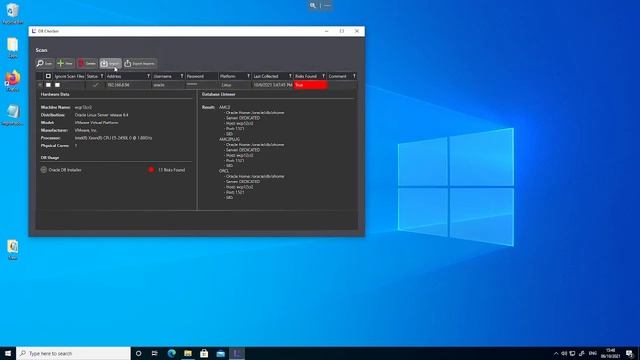Click the Hardware Data section heading
The width and height of the screenshot is (640, 360).
point(55,94)
